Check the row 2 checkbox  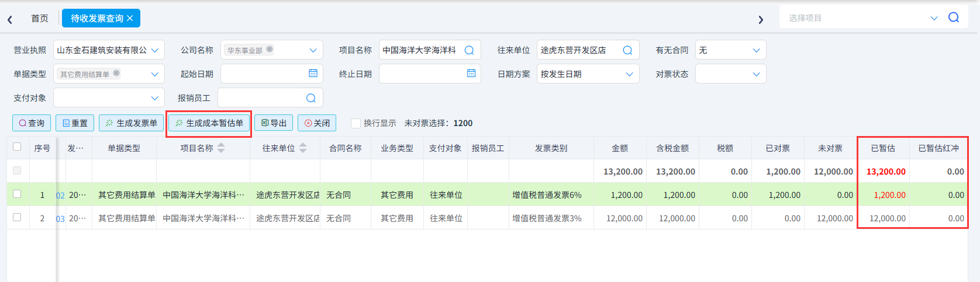[x=17, y=217]
